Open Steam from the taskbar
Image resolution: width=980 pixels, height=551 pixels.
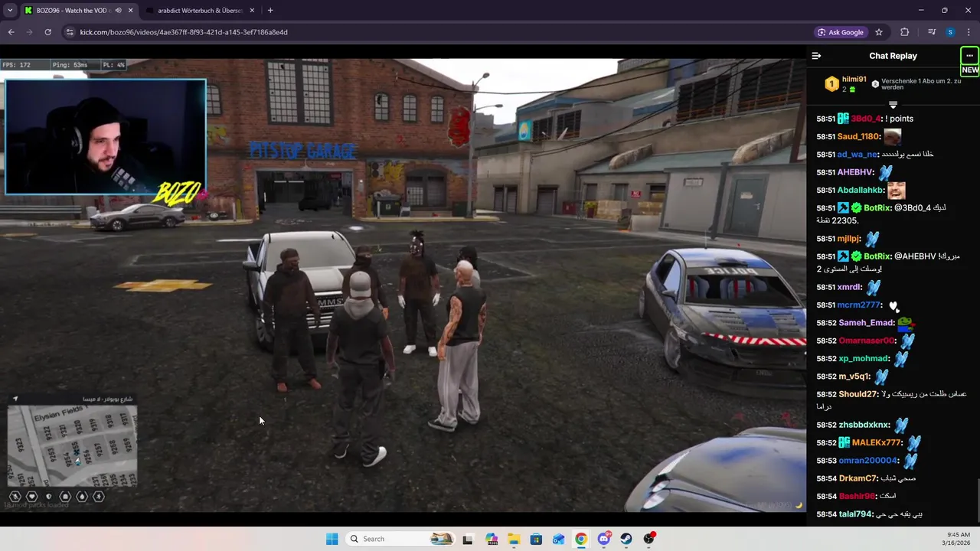pyautogui.click(x=626, y=539)
